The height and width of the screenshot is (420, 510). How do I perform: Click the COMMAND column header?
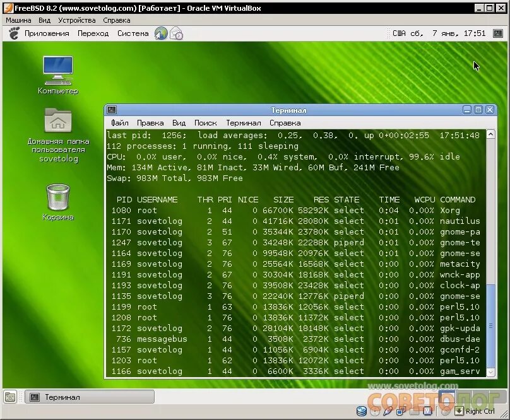click(458, 200)
